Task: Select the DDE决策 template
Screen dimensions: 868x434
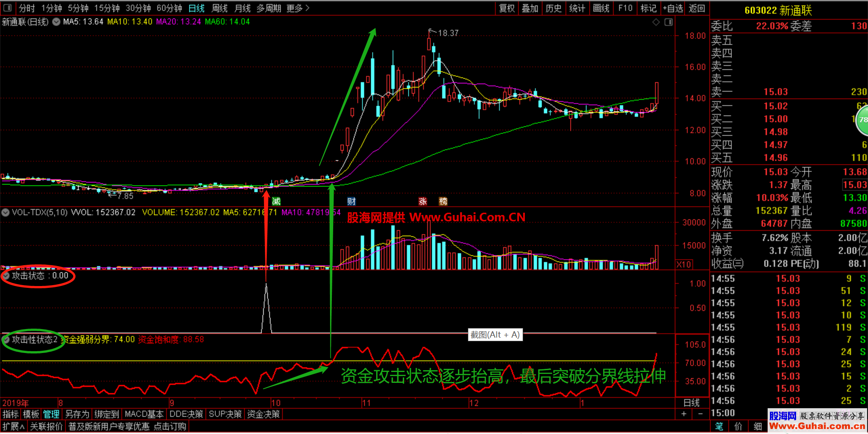Action: [x=186, y=414]
